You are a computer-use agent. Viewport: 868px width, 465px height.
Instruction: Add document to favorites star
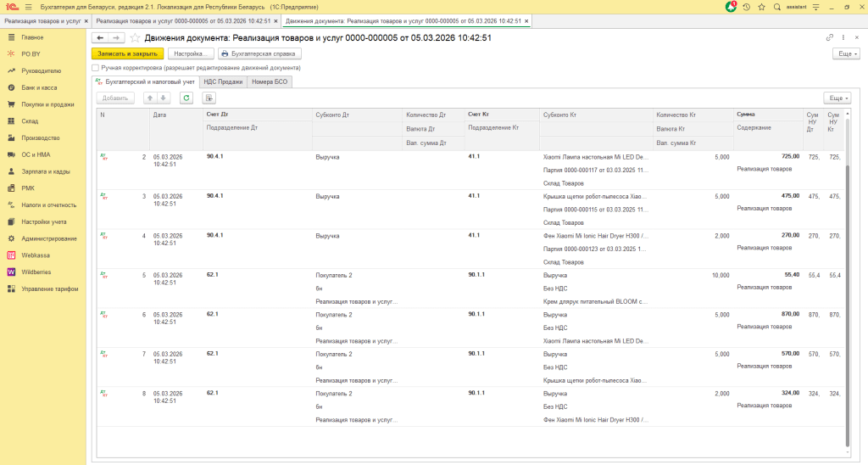click(x=135, y=37)
